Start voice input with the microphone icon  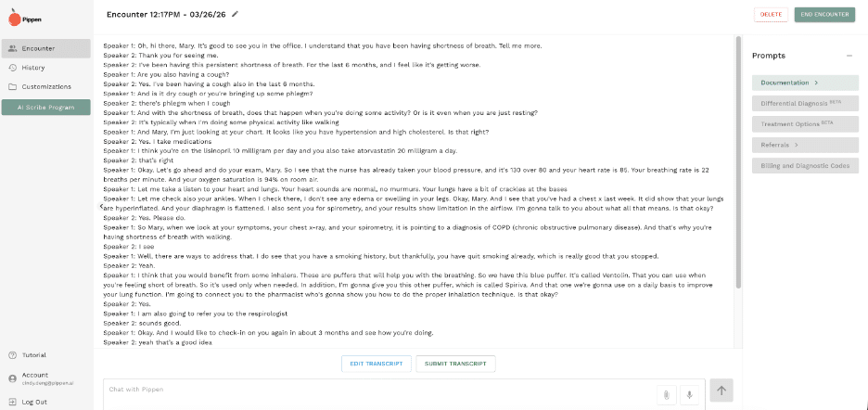(x=689, y=393)
